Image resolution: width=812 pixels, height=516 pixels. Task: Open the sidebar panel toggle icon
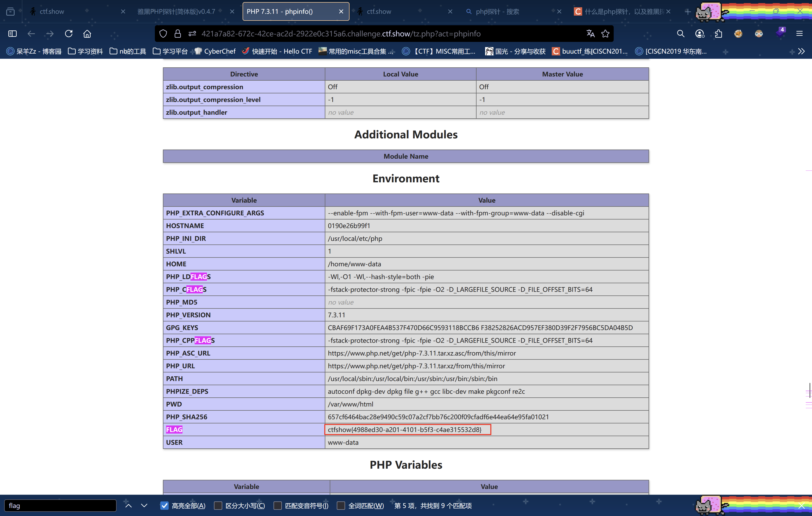(12, 34)
